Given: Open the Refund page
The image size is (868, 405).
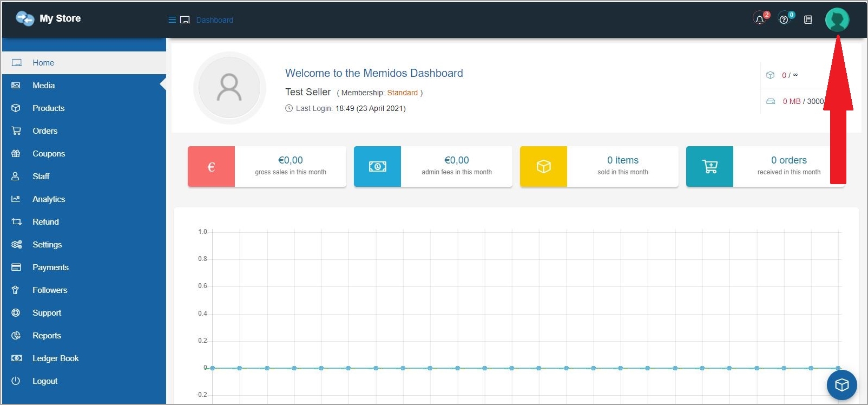Looking at the screenshot, I should tap(84, 222).
